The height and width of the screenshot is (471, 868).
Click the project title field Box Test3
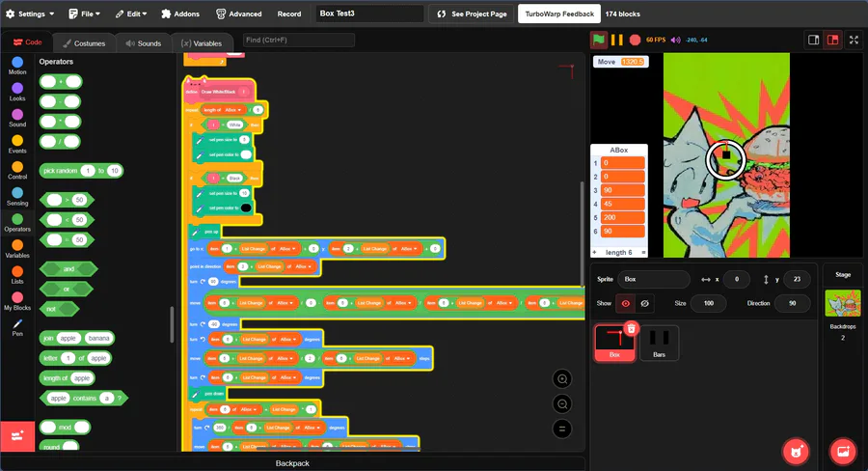point(369,14)
